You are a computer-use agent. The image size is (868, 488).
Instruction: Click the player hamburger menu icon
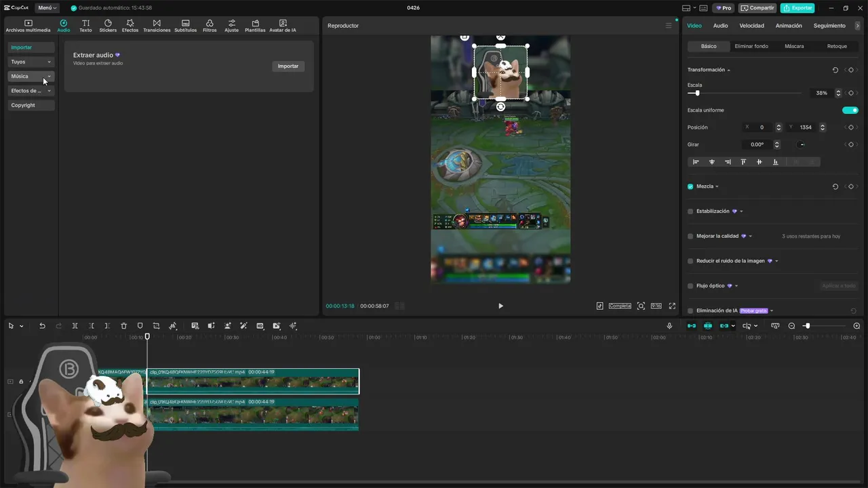[x=668, y=26]
